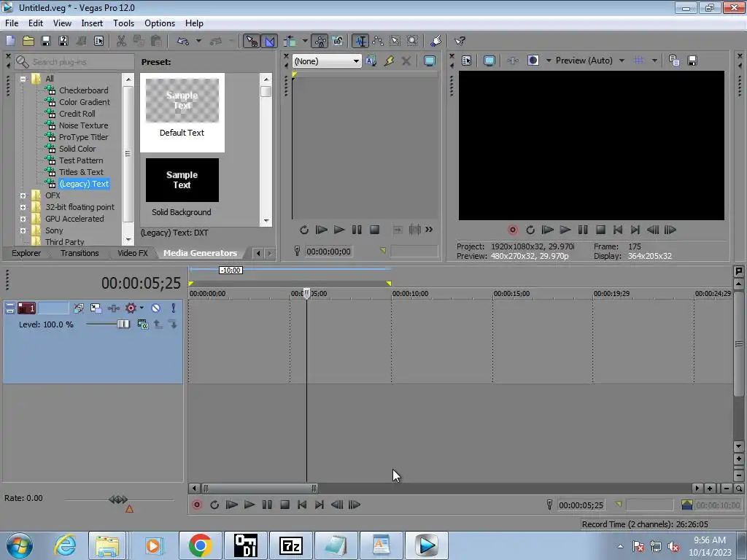Toggle Preview on External Monitor icon
This screenshot has height=560, width=747.
point(489,61)
